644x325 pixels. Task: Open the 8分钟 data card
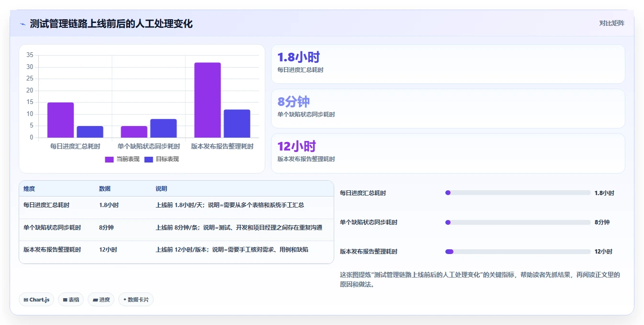448,109
